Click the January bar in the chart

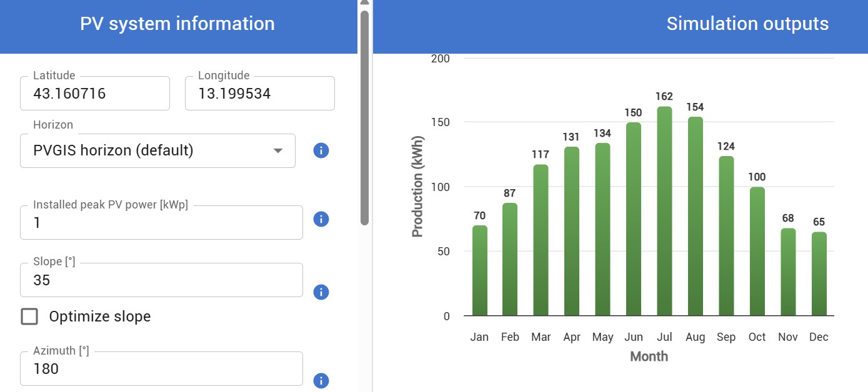click(x=479, y=270)
